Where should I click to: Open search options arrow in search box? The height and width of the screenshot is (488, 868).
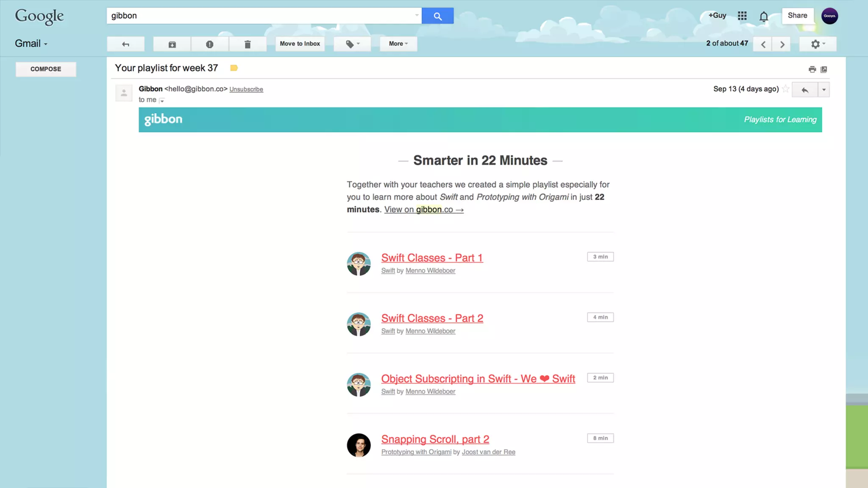pyautogui.click(x=417, y=16)
